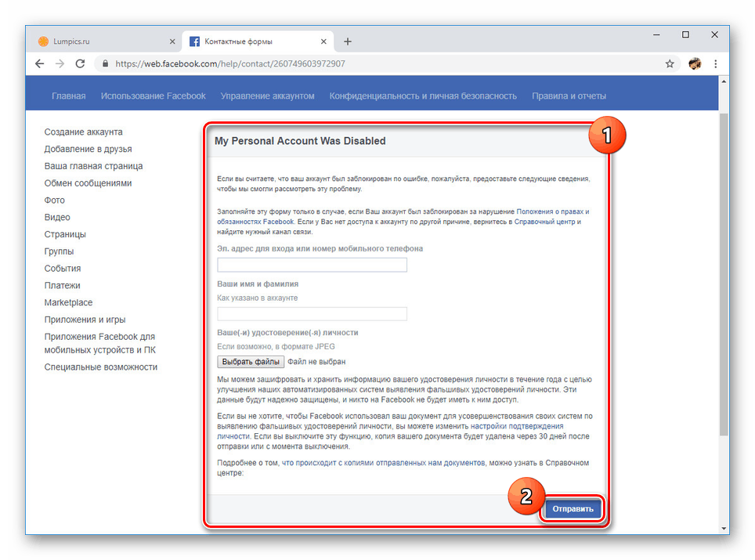Open Создание аккаунта sidebar link
Screen dimensions: 755x560
tap(83, 132)
